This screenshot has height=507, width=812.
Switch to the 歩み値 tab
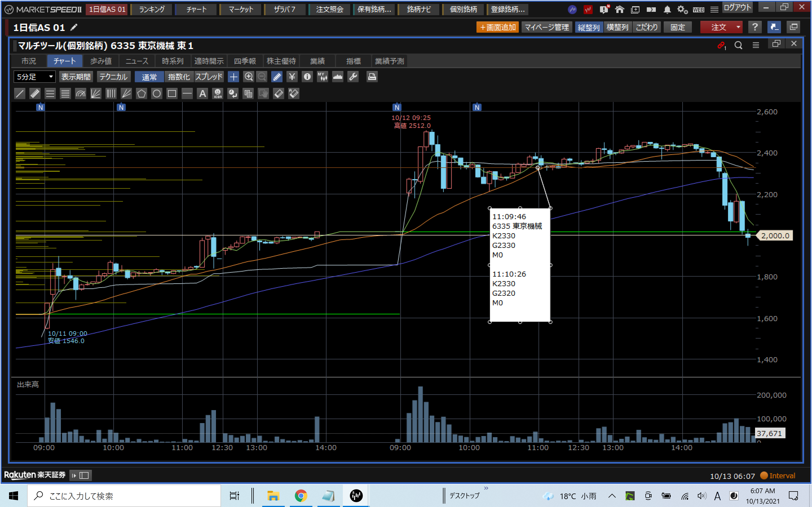[x=101, y=61]
